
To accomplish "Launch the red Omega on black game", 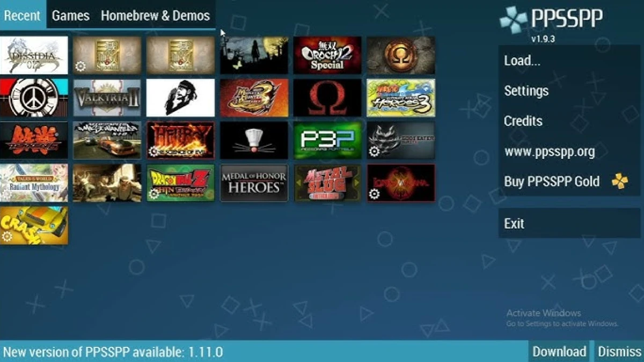I will 327,98.
